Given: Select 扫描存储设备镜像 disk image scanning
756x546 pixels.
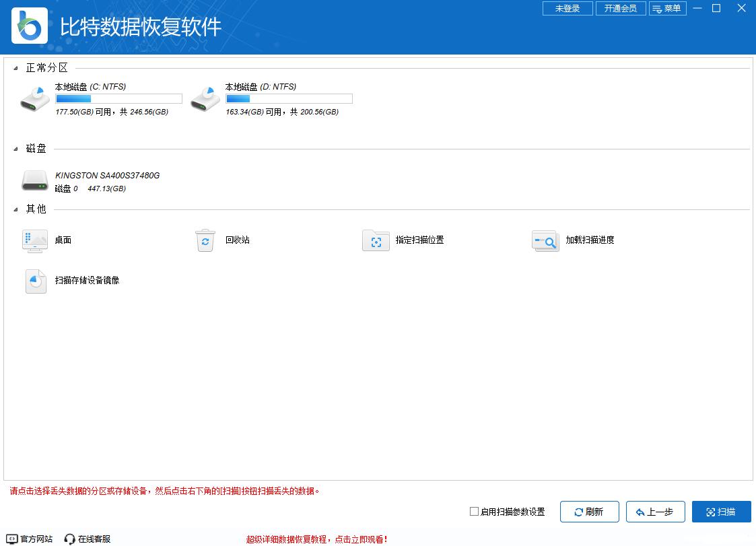Looking at the screenshot, I should (x=35, y=281).
